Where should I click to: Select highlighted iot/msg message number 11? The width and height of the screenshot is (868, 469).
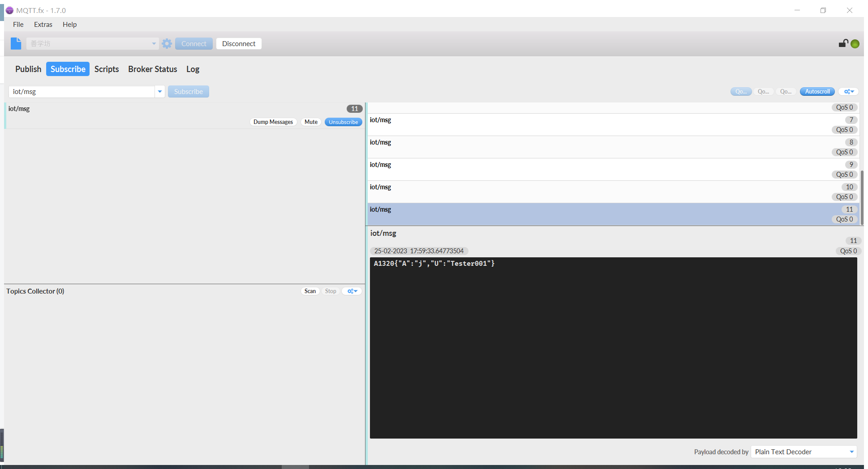[613, 214]
